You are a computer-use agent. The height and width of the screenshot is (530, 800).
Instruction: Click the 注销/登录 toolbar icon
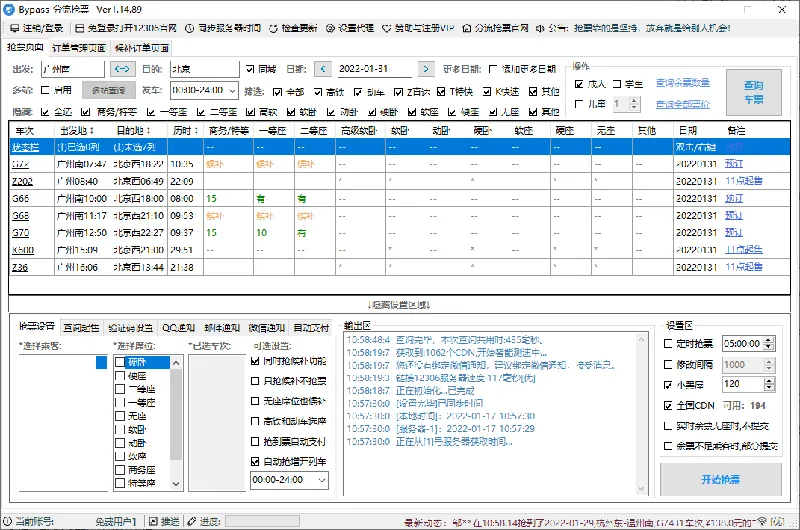click(14, 28)
